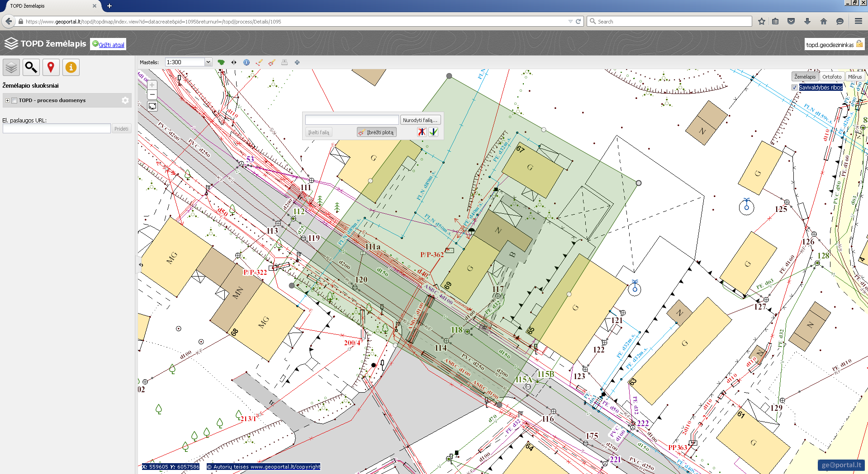Screen dimensions: 868x474
Task: Open the orange info panel icon
Action: click(x=71, y=67)
